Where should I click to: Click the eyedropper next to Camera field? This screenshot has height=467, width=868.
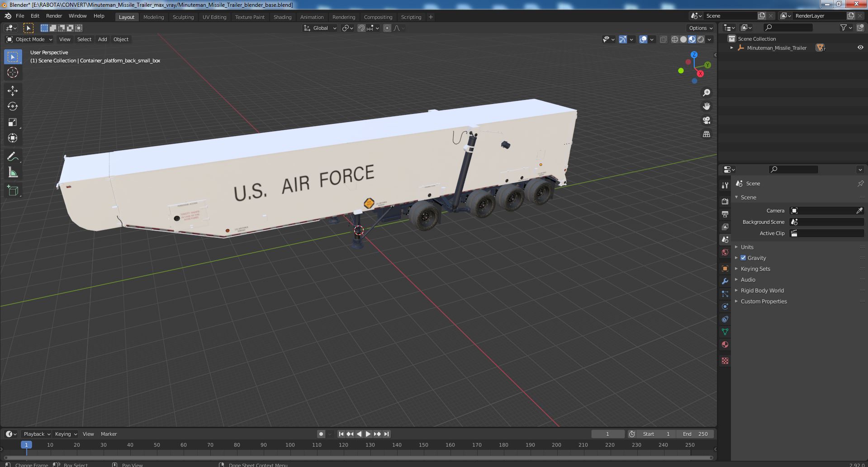coord(859,211)
